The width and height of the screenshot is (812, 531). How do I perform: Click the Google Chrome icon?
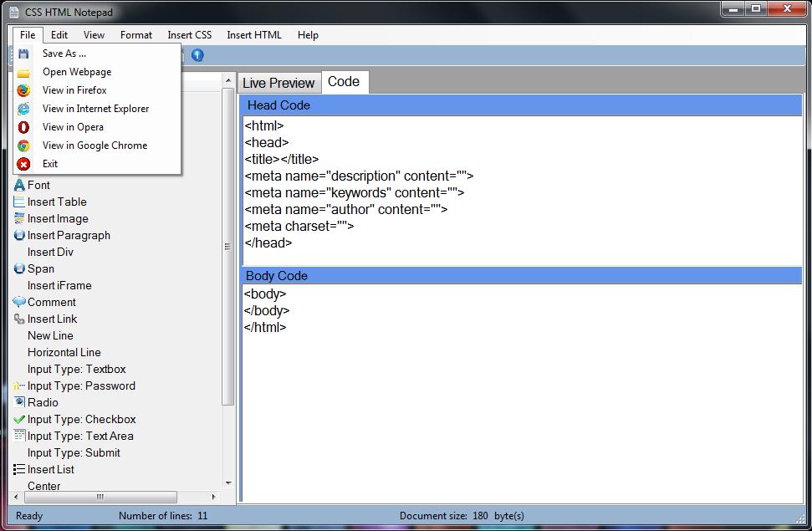tap(23, 146)
